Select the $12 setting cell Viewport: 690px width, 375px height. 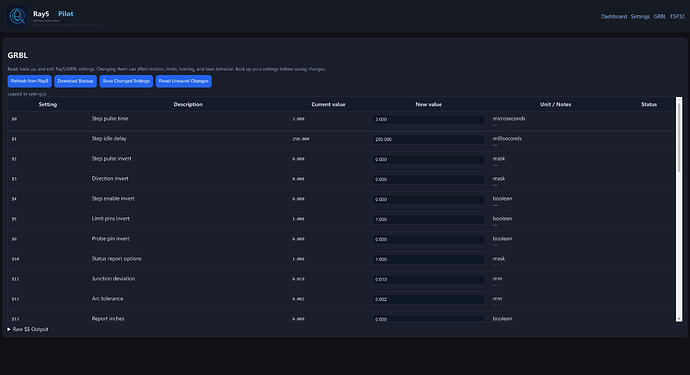tap(15, 299)
